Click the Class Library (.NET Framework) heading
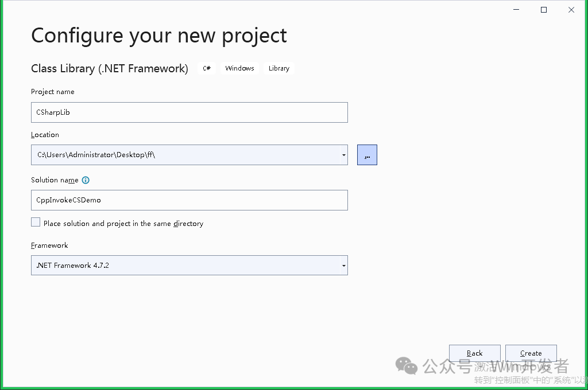The width and height of the screenshot is (588, 390). 110,69
